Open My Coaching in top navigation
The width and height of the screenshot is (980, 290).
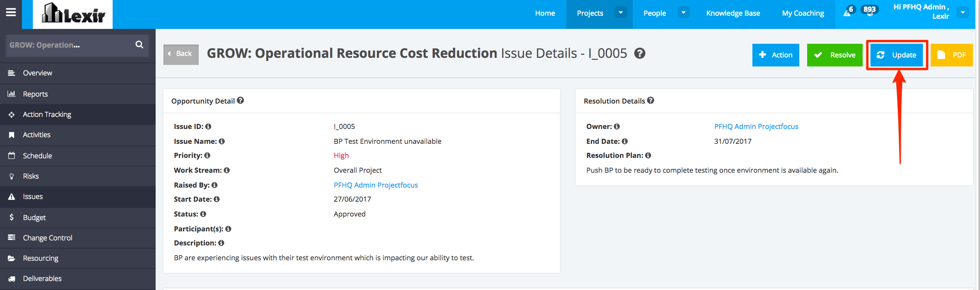(803, 13)
